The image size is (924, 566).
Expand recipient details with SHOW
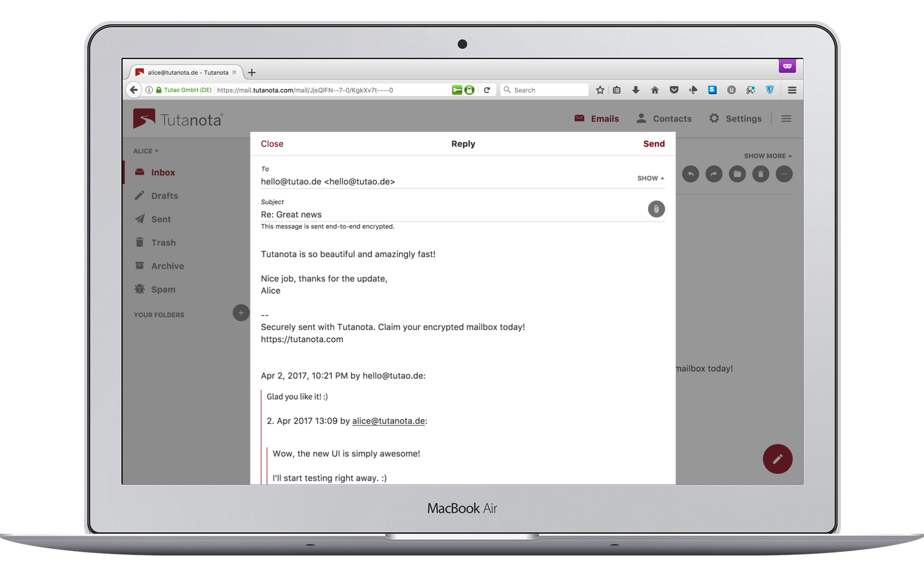click(650, 178)
